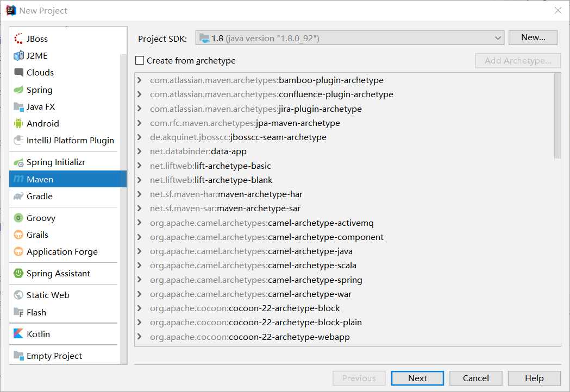Enable Create from archetype checkbox
Image resolution: width=570 pixels, height=392 pixels.
(140, 60)
